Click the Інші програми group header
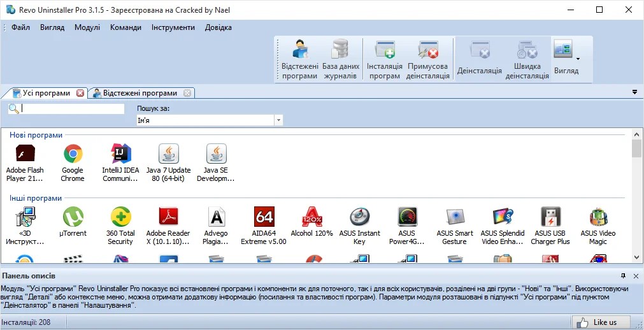Image resolution: width=644 pixels, height=330 pixels. click(x=36, y=198)
